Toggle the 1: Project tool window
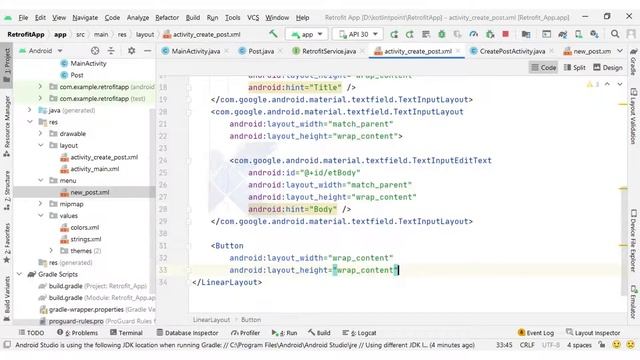 click(x=7, y=65)
